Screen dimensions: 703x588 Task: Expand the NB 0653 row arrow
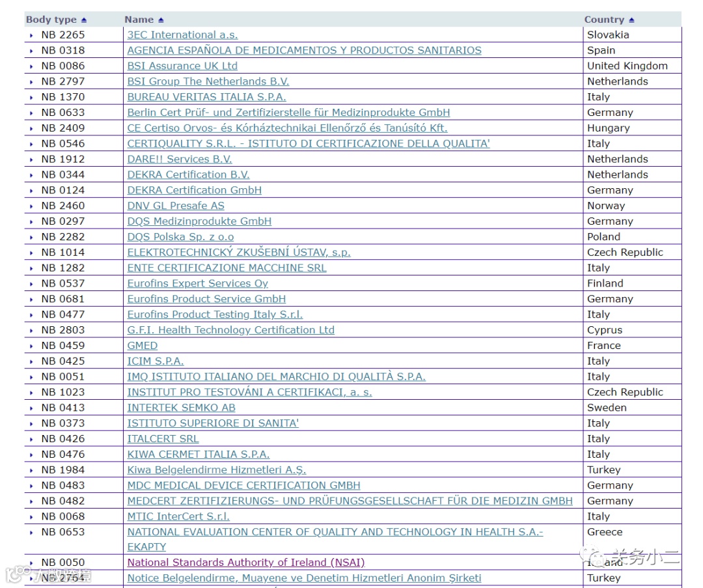[x=31, y=533]
